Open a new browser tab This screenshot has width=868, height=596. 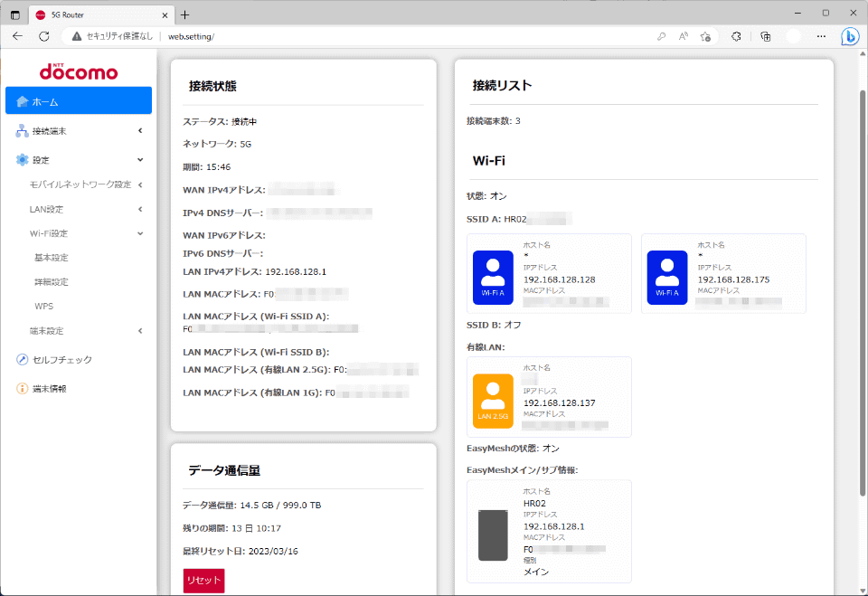184,15
